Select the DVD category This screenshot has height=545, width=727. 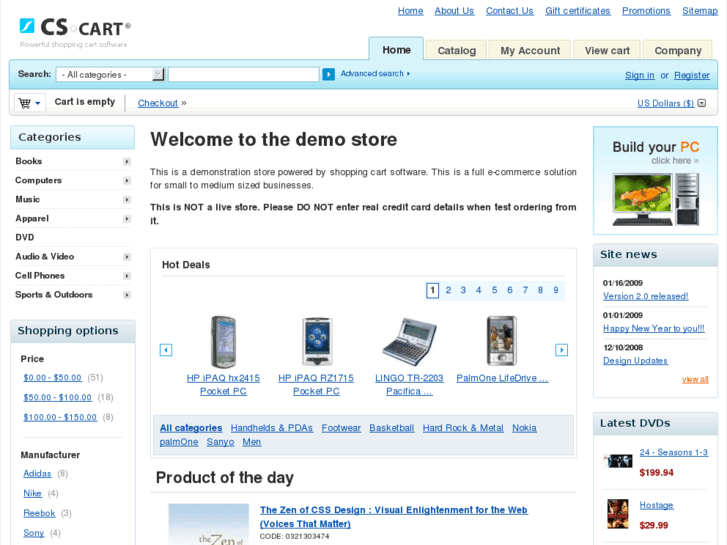pos(25,237)
